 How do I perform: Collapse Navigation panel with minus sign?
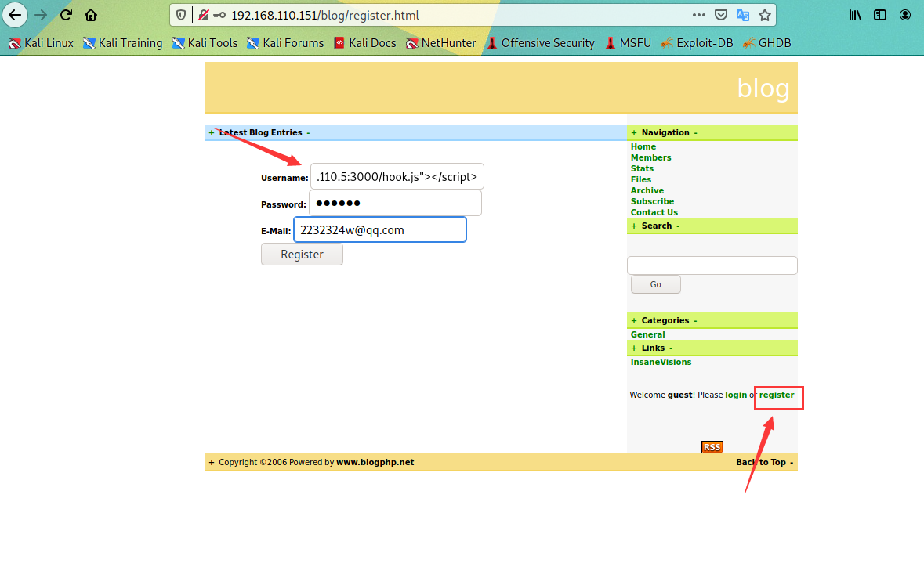click(695, 132)
